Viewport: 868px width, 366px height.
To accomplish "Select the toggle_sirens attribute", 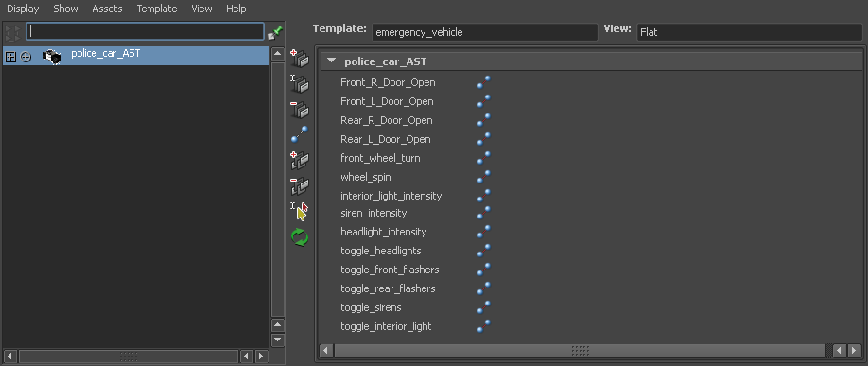I will pos(371,308).
